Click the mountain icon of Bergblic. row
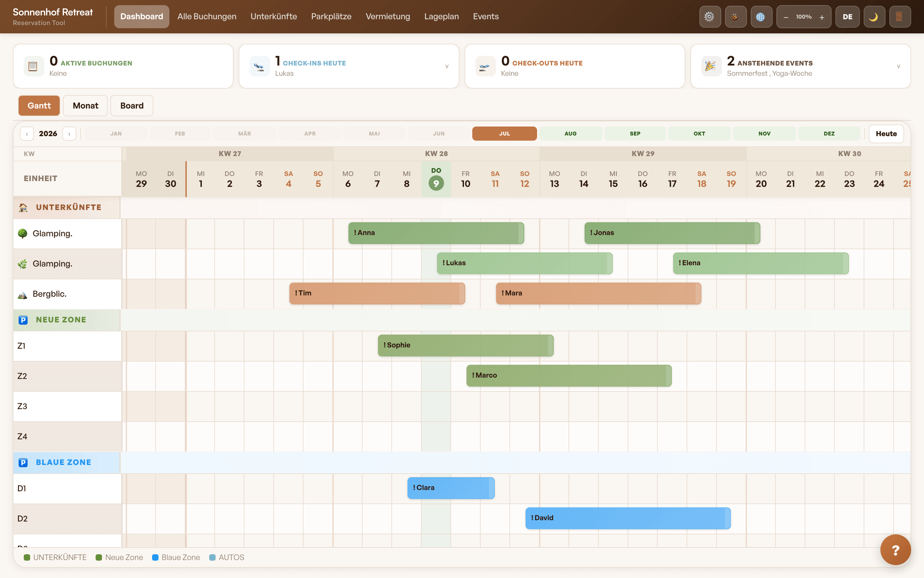The width and height of the screenshot is (924, 578). tap(22, 294)
